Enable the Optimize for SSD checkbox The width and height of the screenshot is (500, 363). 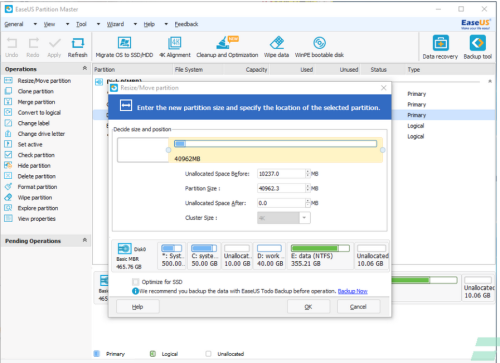(x=135, y=282)
